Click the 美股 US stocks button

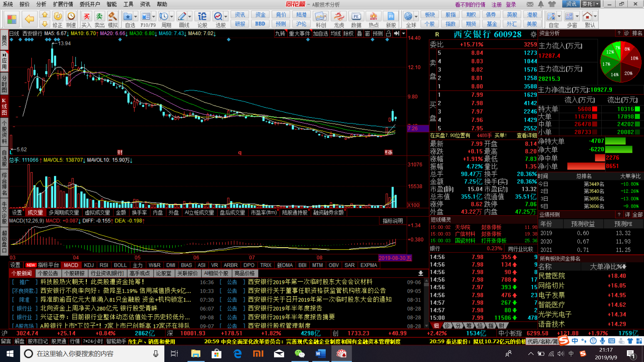point(532,24)
